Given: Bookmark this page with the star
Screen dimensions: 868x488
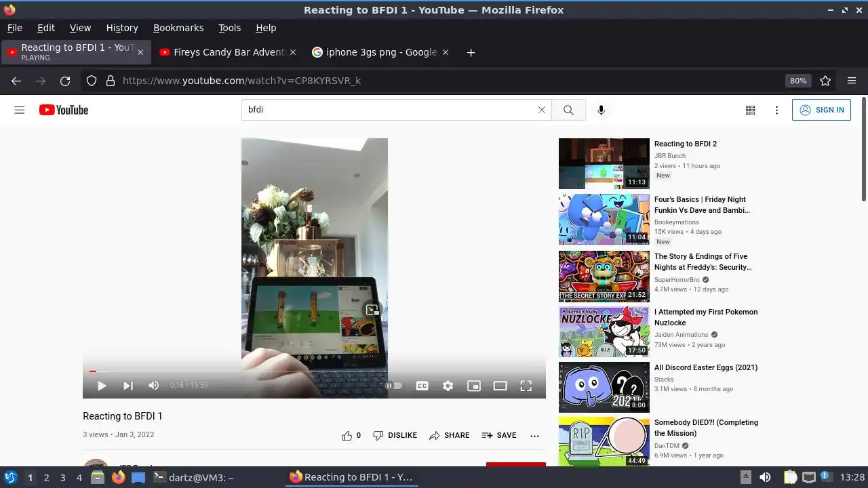Looking at the screenshot, I should pos(825,81).
